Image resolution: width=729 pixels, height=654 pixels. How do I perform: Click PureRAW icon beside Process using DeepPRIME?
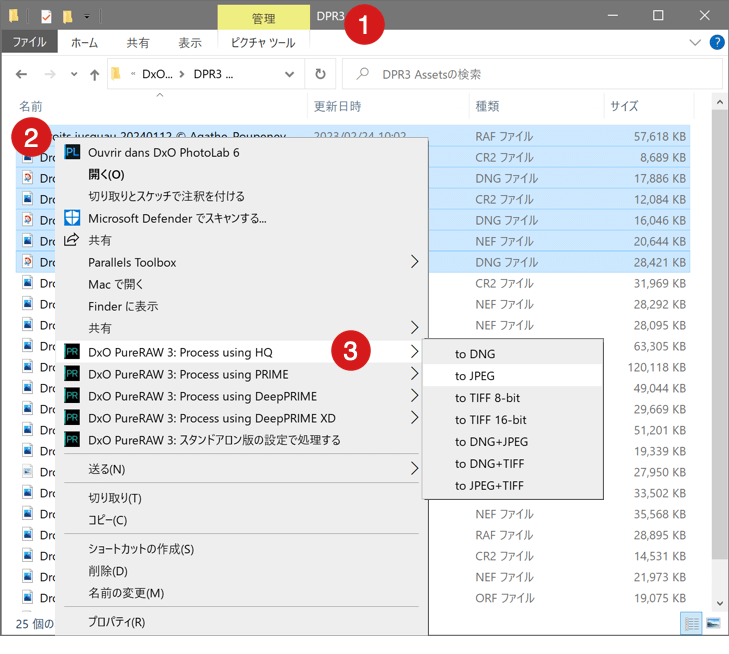[x=72, y=396]
